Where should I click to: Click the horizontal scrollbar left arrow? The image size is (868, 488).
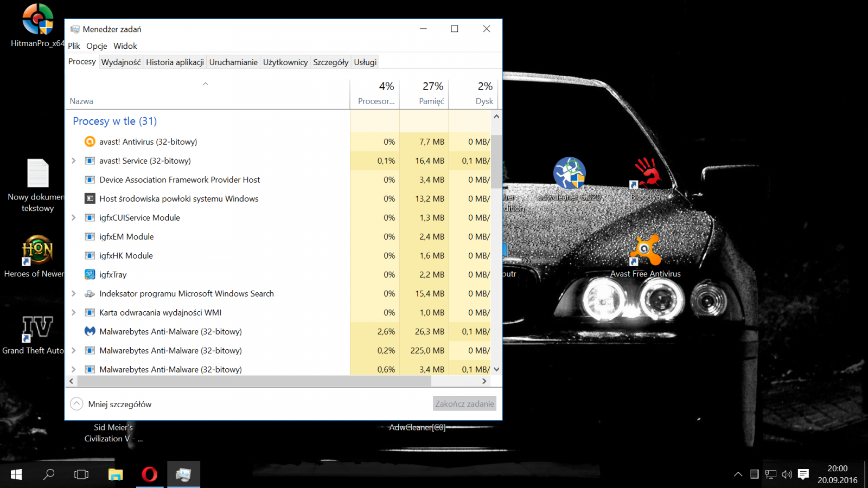72,381
